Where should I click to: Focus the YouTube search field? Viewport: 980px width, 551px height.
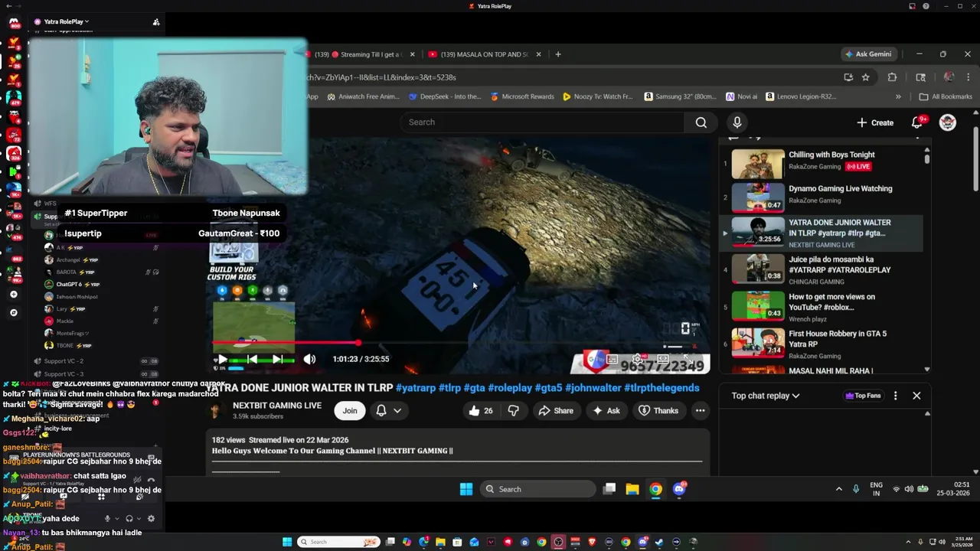point(542,122)
